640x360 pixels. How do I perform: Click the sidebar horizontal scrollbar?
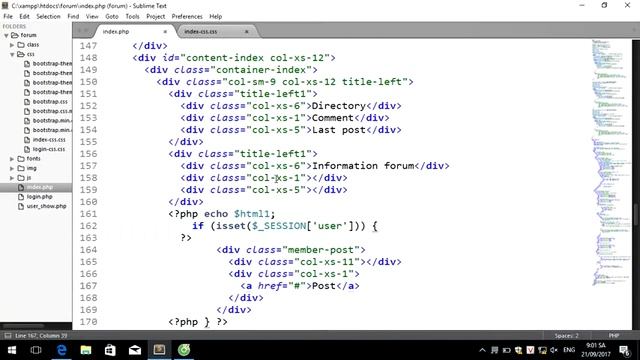24,326
